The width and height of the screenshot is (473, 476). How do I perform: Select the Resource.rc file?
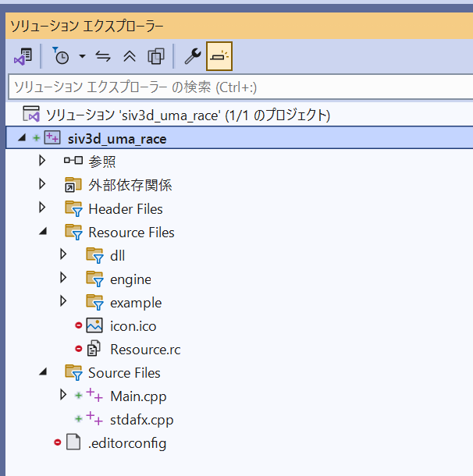click(144, 350)
